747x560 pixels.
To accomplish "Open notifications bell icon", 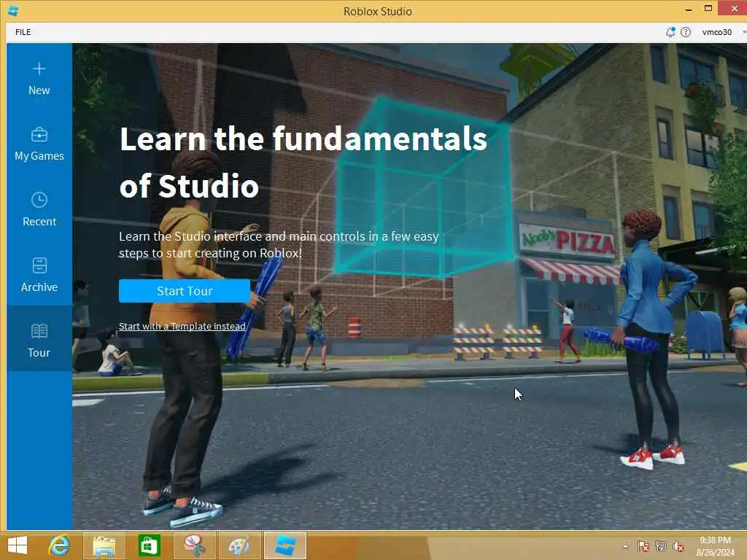I will (x=670, y=32).
